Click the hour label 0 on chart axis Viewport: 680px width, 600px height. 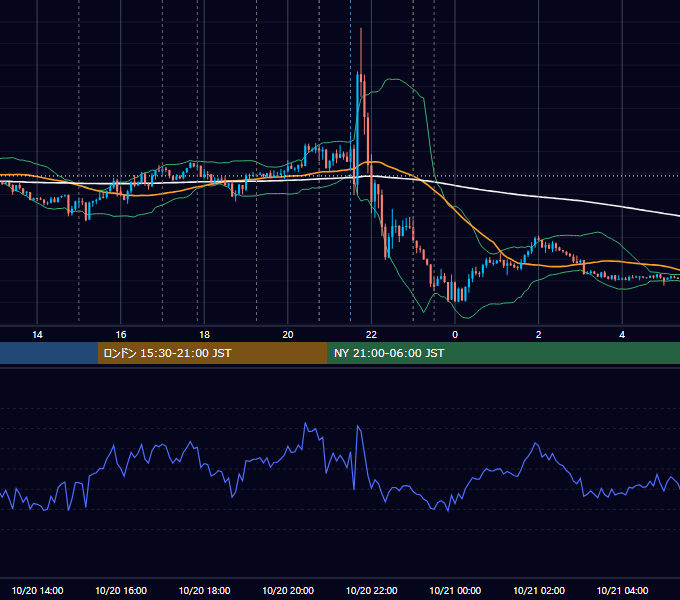tap(455, 335)
